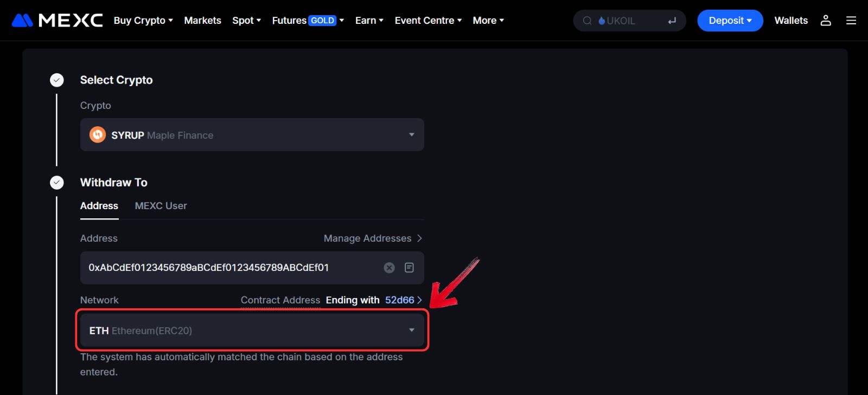Click the search magnifier icon

[587, 21]
